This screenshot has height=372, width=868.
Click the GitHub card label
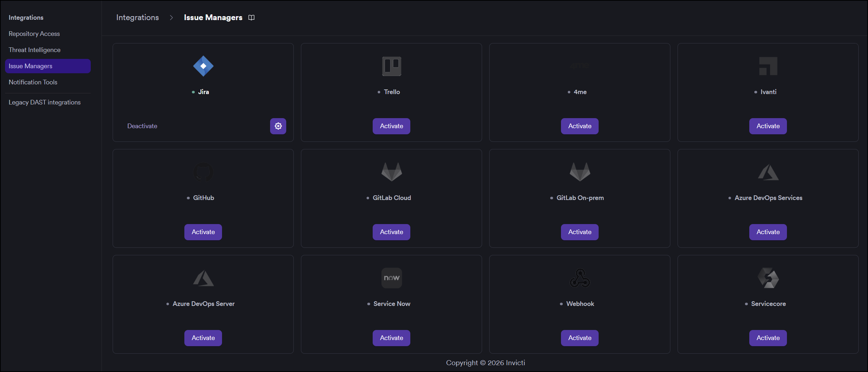[203, 198]
